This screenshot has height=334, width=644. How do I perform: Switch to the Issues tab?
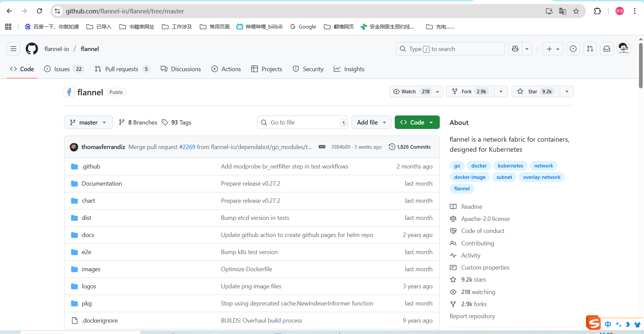[64, 69]
